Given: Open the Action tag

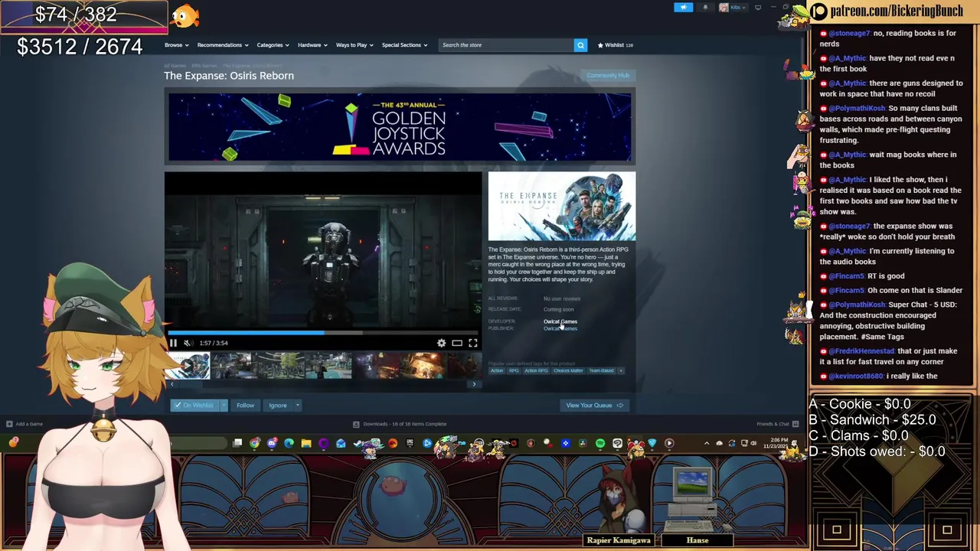Looking at the screenshot, I should (497, 370).
